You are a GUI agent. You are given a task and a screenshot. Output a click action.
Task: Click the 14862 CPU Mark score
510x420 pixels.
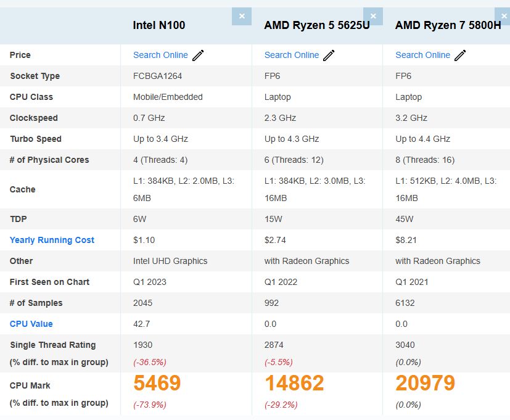coord(294,383)
